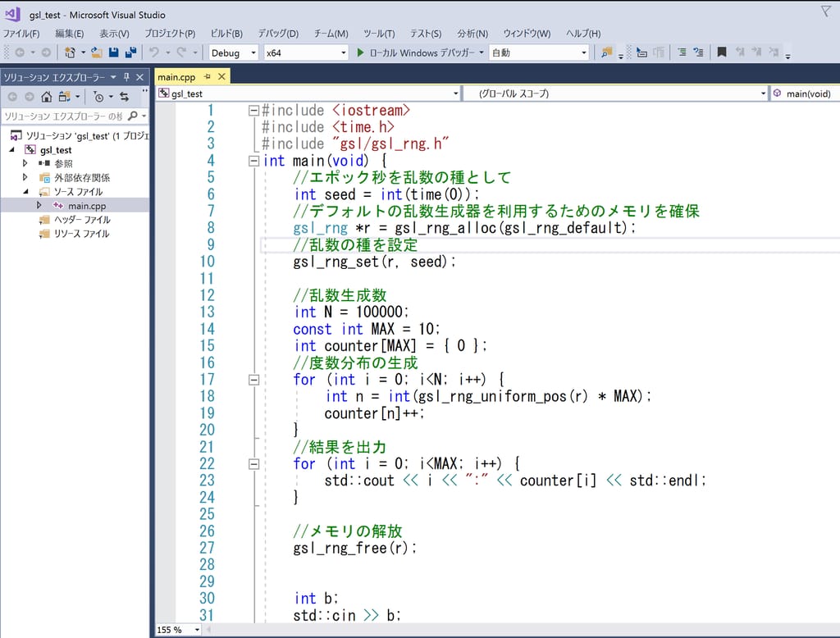Expand the 参照 references node
Screen dimensions: 840x638
[25, 163]
